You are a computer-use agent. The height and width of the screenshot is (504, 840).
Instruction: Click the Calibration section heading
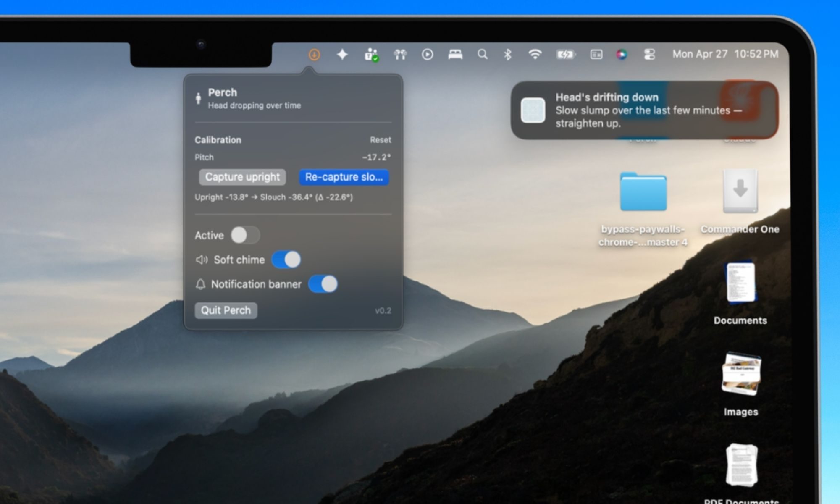(x=218, y=140)
